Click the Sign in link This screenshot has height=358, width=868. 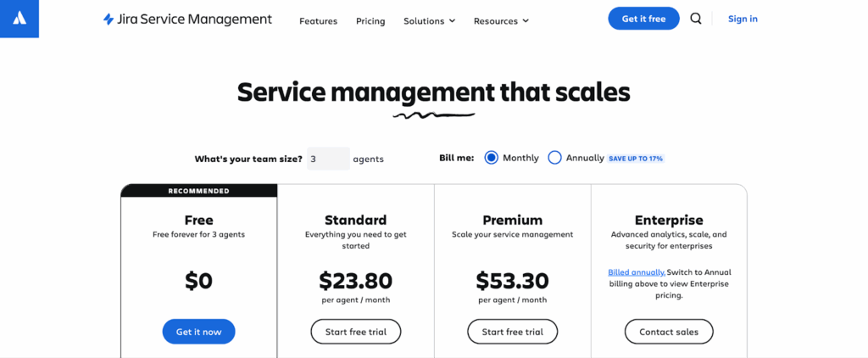point(743,19)
